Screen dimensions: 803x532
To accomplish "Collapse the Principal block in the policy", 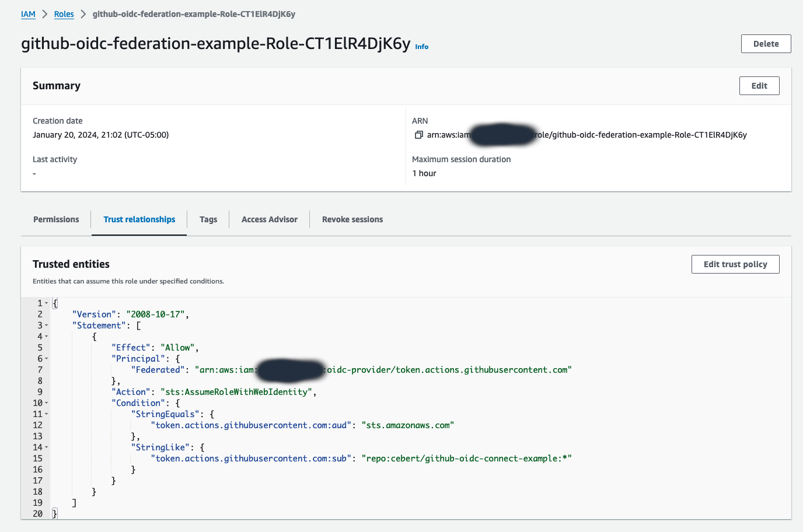I will pyautogui.click(x=47, y=358).
